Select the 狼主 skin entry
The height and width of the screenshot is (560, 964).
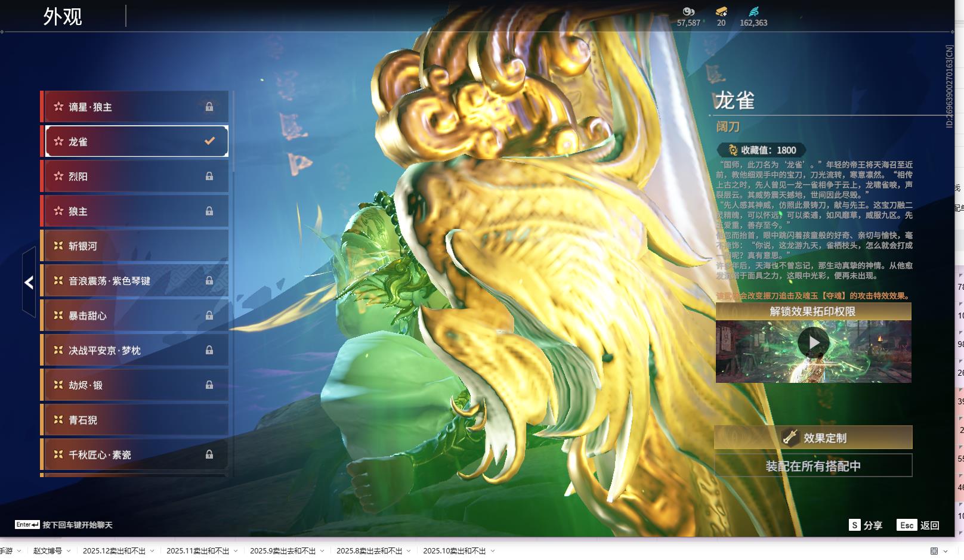[x=135, y=211]
